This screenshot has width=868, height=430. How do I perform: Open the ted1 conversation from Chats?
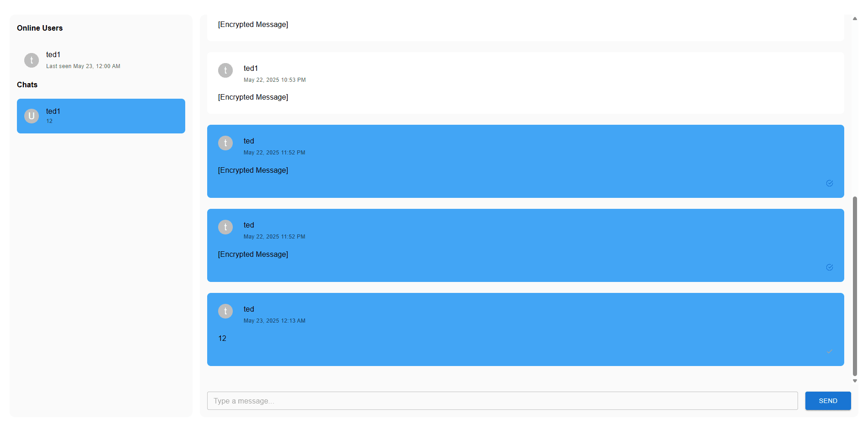[101, 116]
